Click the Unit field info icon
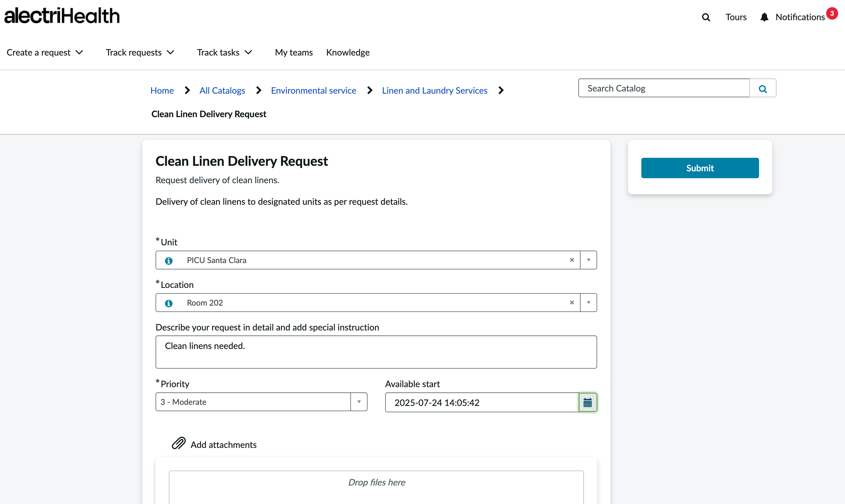Screen dimensions: 845x504 pos(169,261)
